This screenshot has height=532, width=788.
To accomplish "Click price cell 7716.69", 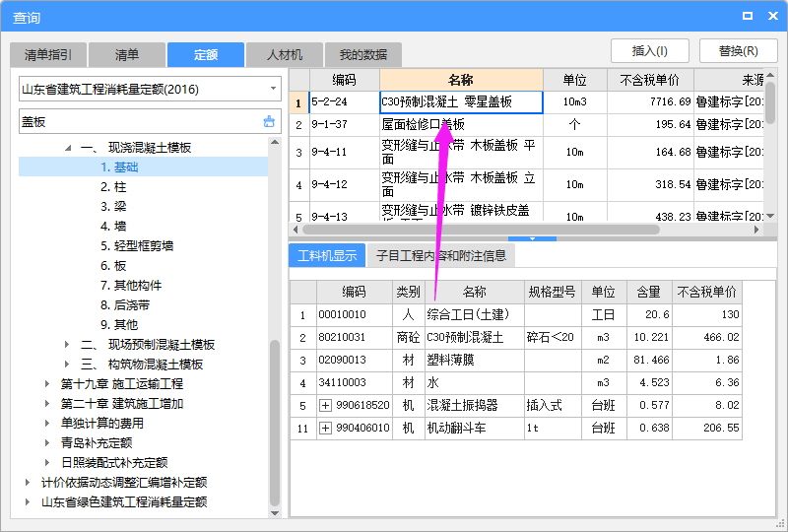I will pos(650,102).
